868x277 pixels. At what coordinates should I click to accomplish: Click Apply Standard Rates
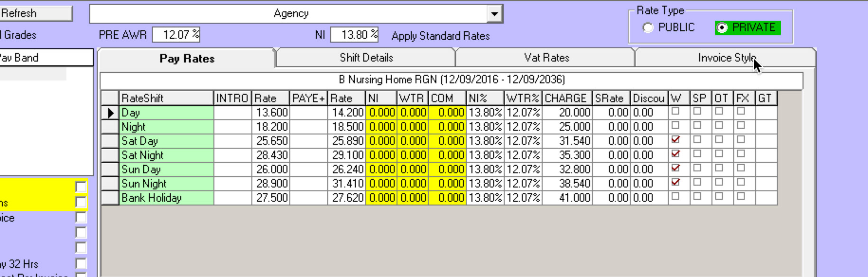(x=440, y=36)
